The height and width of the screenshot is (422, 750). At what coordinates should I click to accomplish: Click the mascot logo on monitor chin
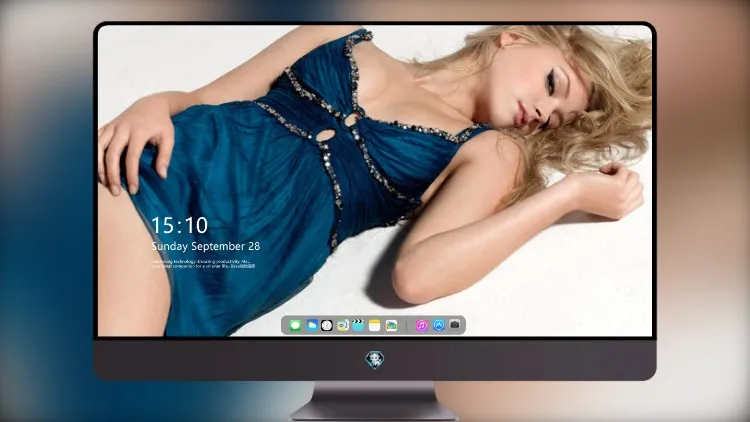tap(375, 360)
